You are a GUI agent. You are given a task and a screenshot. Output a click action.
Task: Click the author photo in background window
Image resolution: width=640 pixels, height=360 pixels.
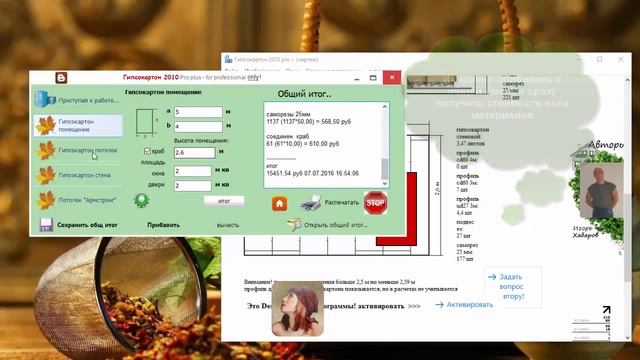tap(601, 190)
